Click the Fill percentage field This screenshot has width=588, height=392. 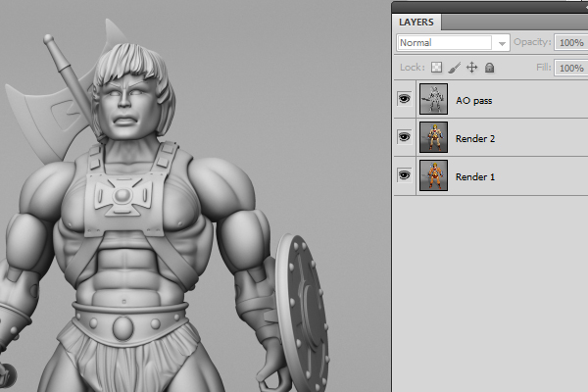569,68
